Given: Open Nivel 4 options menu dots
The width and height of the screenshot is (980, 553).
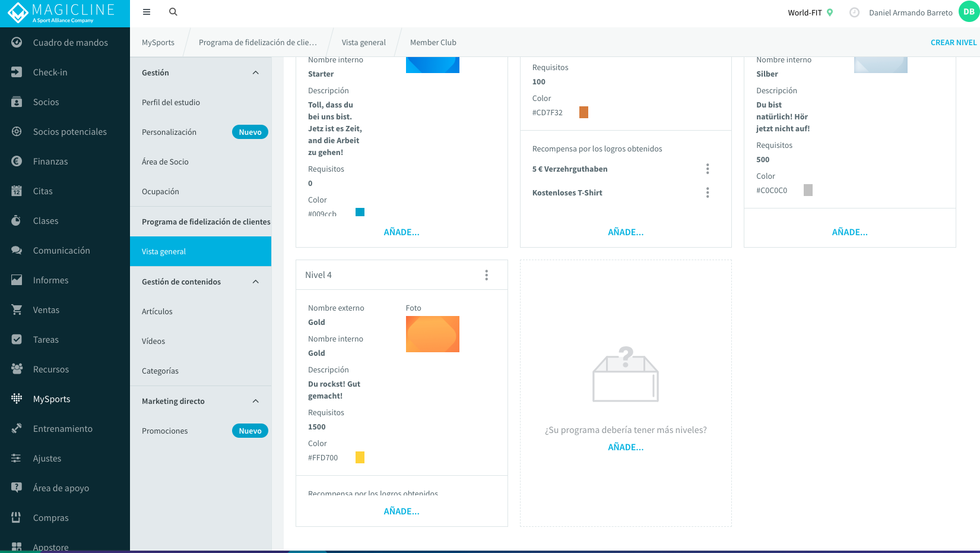Looking at the screenshot, I should point(487,275).
